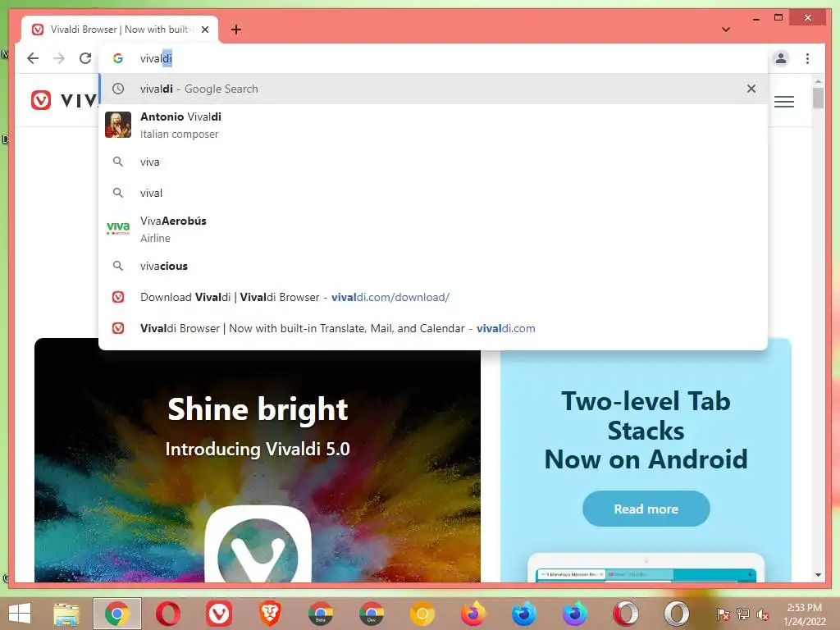Click Google Chrome taskbar icon

pyautogui.click(x=117, y=614)
